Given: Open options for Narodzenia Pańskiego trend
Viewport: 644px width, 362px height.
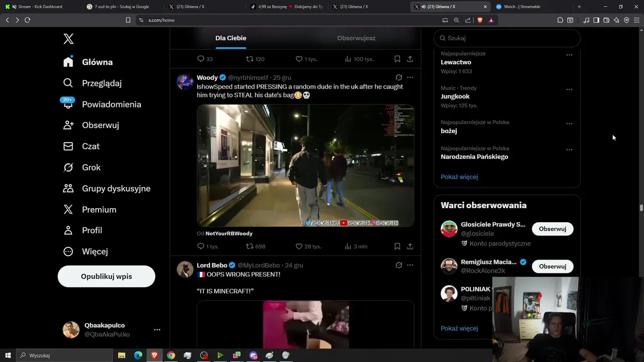Looking at the screenshot, I should tap(569, 150).
